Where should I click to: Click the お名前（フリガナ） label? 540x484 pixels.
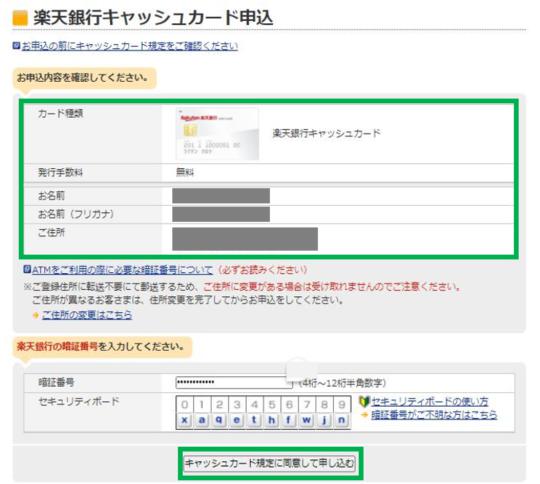(x=76, y=214)
